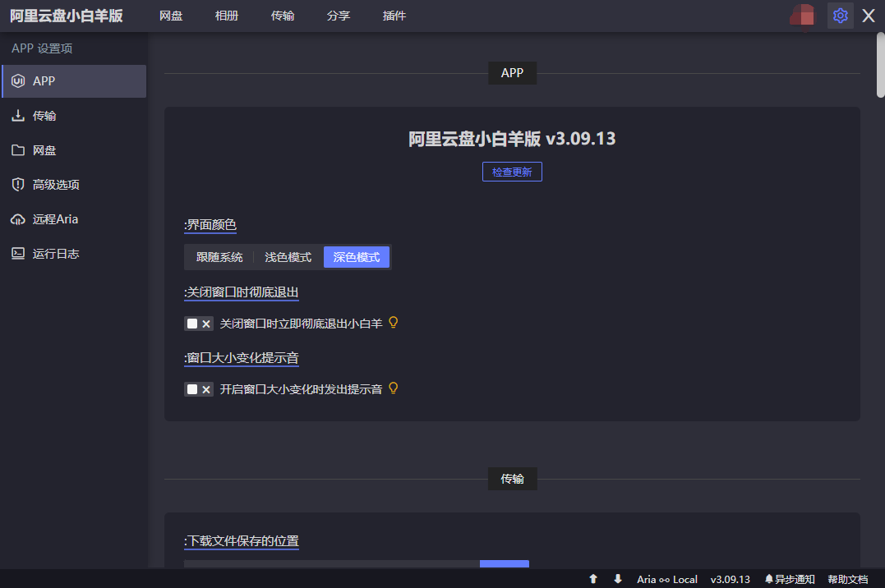Screen dimensions: 885x588
Task: Click lightbulb hint beside 开启窗口大小变化时发出提示音
Action: coord(394,388)
